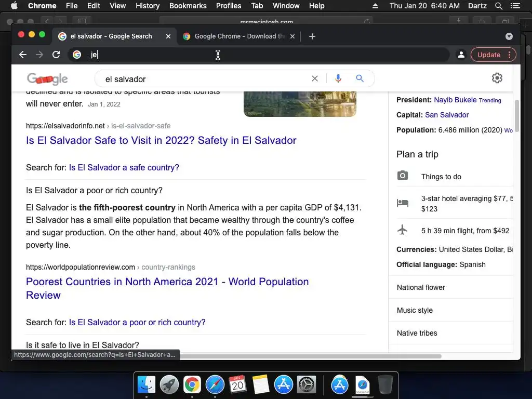The width and height of the screenshot is (532, 399).
Task: Expand the Native tribes row
Action: (x=450, y=333)
